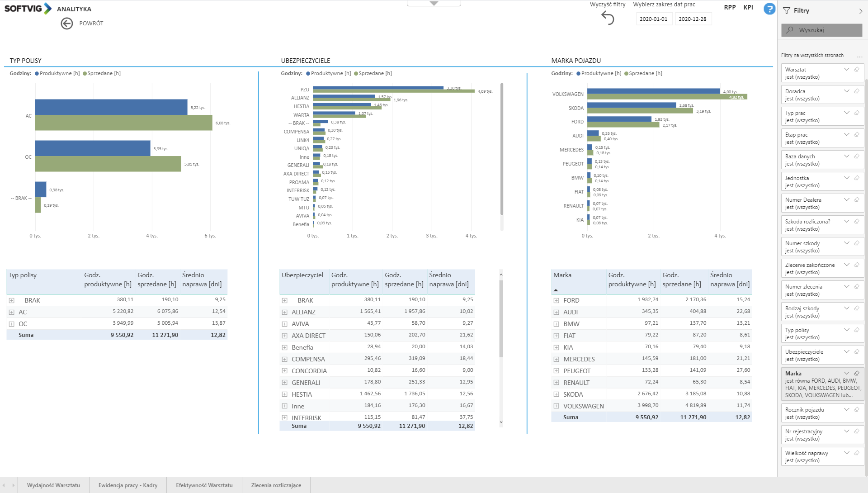Screen dimensions: 868x493
Task: Click eraser icon on Warsztat filter
Action: pyautogui.click(x=856, y=70)
